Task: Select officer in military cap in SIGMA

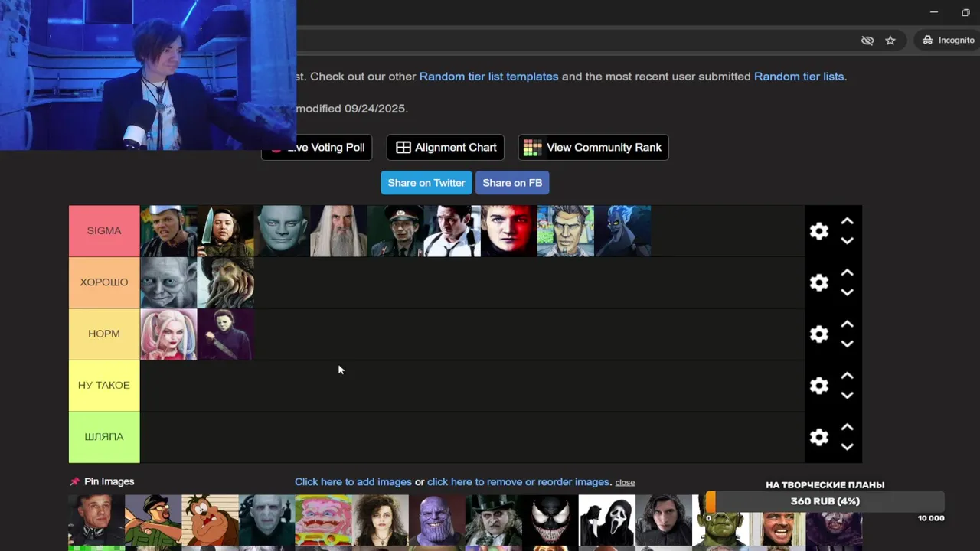Action: (395, 231)
